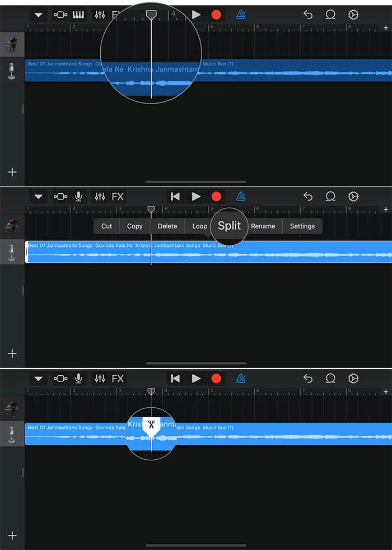
Task: Switch to Tracks view icon in middle screenshot
Action: (60, 197)
